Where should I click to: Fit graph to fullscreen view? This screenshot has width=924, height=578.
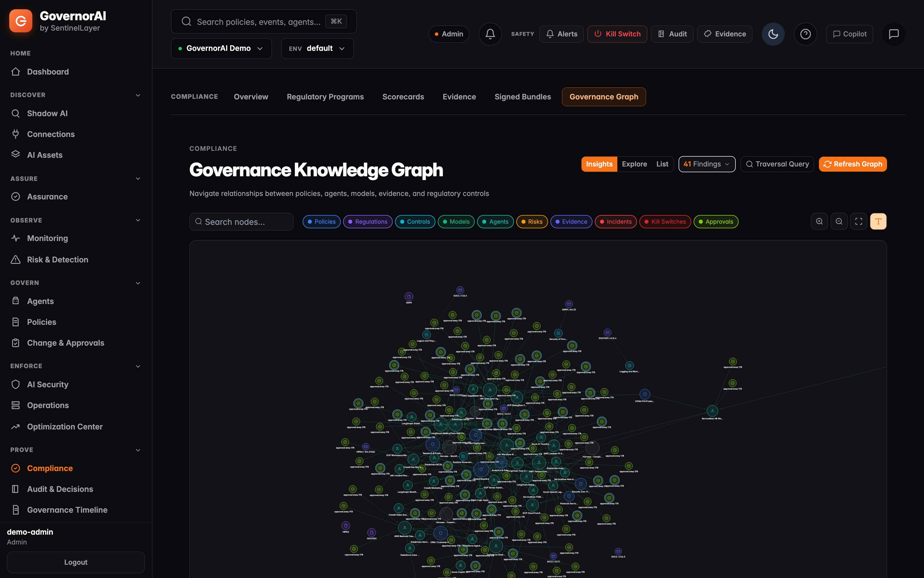click(859, 221)
